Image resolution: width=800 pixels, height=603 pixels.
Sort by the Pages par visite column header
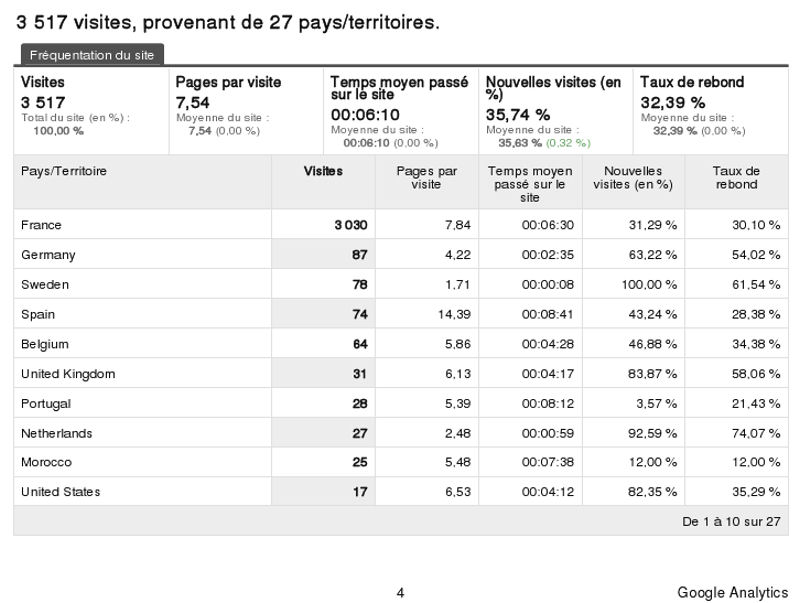pos(426,178)
